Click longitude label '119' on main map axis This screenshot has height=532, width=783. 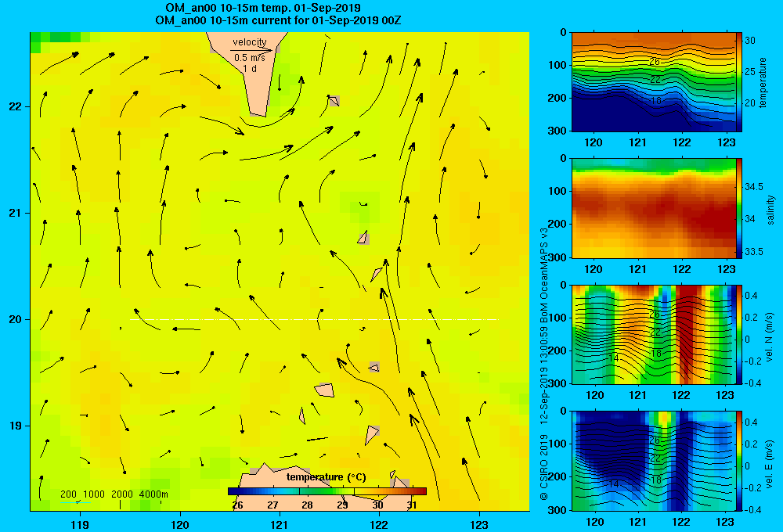pos(80,524)
